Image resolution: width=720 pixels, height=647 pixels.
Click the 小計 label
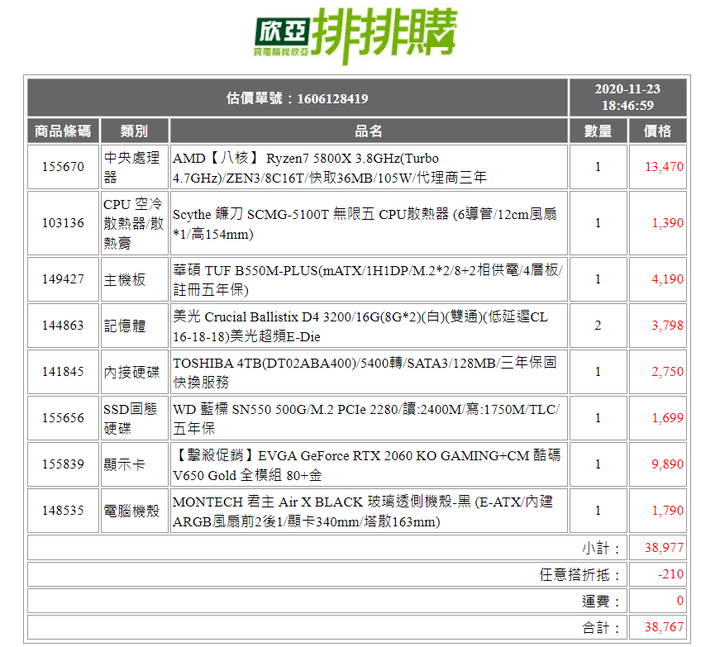[x=601, y=548]
